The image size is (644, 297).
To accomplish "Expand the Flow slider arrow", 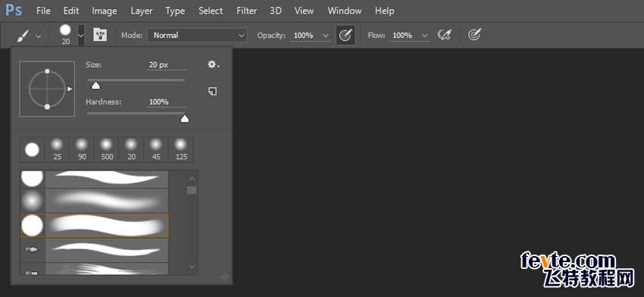I will pos(425,36).
